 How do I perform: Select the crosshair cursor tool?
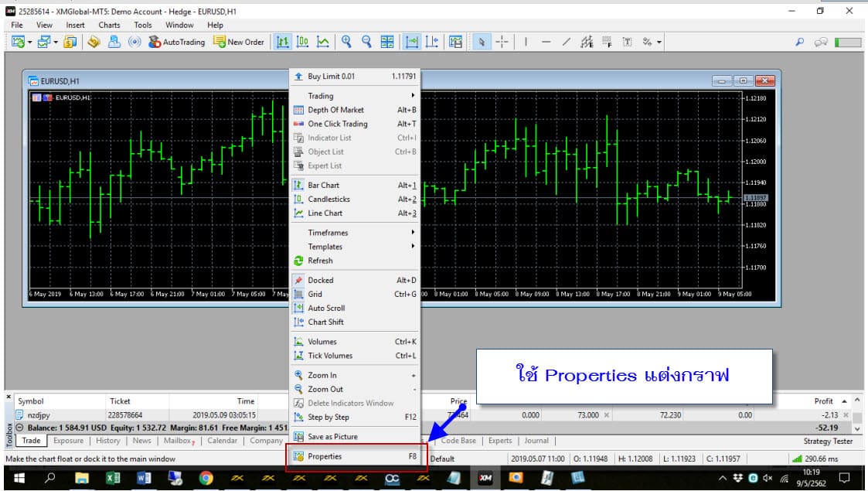coord(502,42)
